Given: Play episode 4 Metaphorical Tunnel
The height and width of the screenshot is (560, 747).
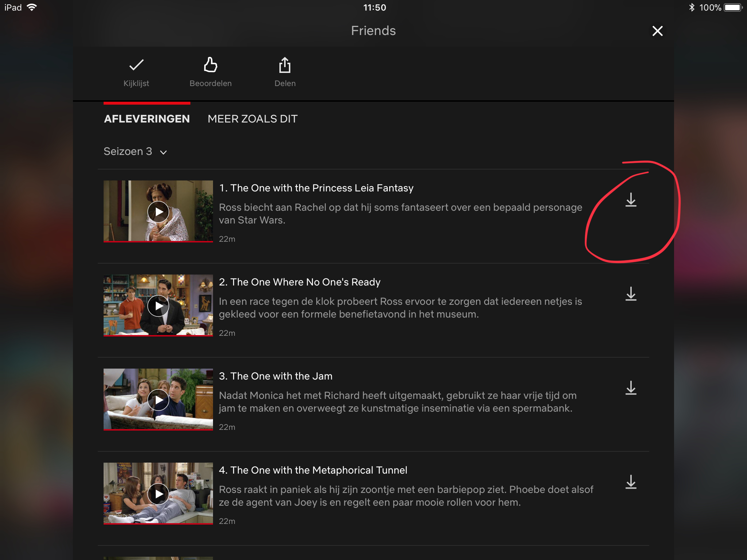Looking at the screenshot, I should click(x=158, y=494).
